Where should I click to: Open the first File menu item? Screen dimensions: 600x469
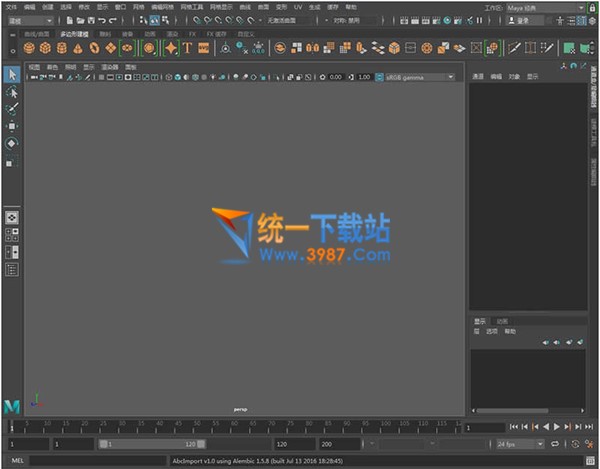[x=11, y=7]
